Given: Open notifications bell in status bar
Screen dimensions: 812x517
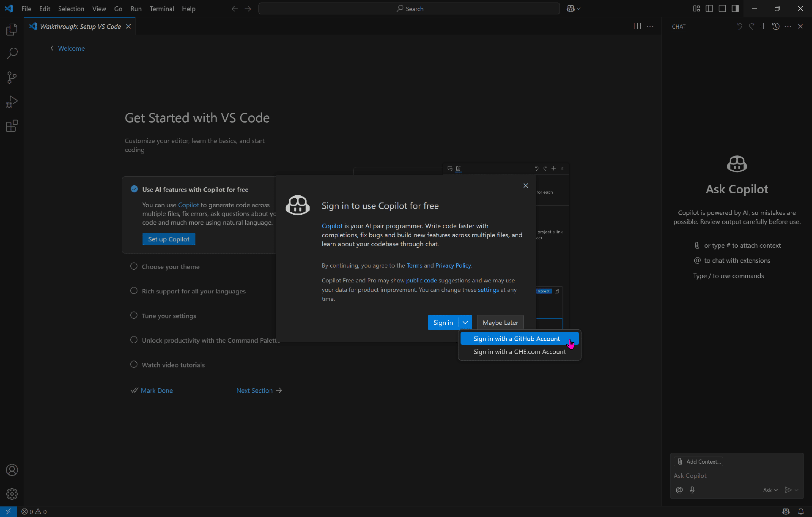Looking at the screenshot, I should (801, 512).
